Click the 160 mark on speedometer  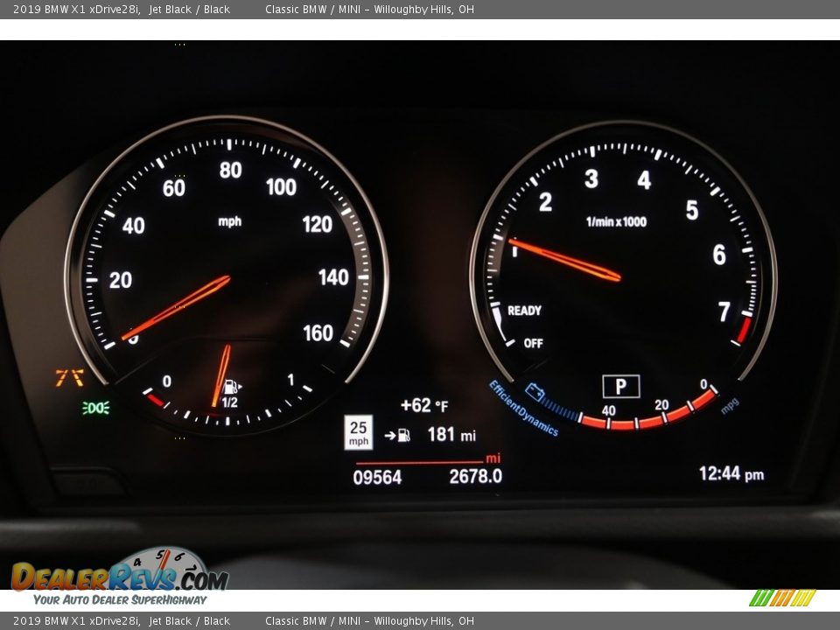coord(318,333)
